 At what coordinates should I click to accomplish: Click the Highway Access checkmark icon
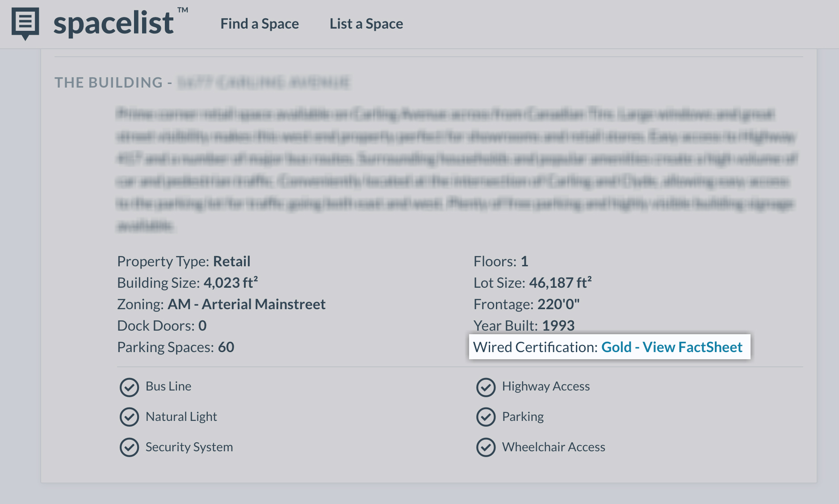click(486, 387)
